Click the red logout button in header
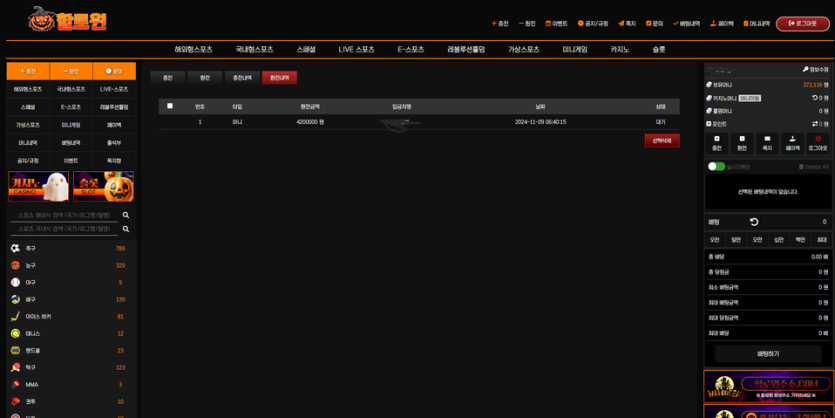This screenshot has height=418, width=835. (x=803, y=24)
